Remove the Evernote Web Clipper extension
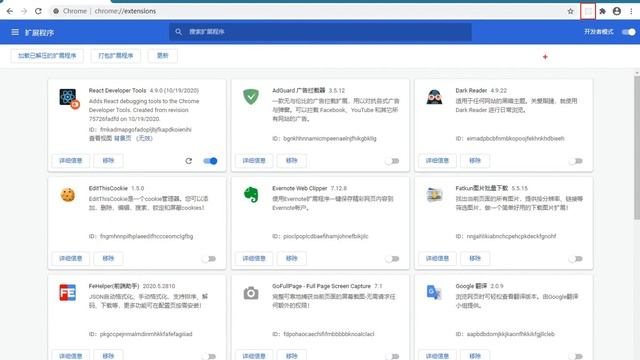The image size is (640, 360). tap(291, 258)
